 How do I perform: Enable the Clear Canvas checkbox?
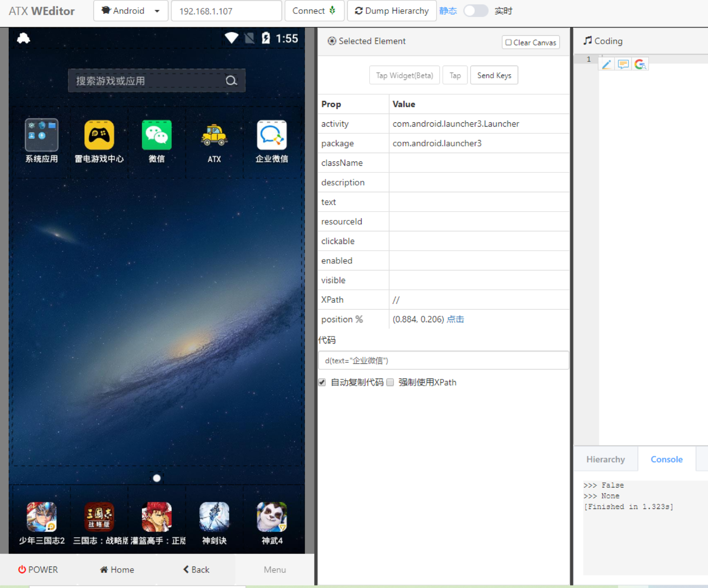tap(509, 42)
